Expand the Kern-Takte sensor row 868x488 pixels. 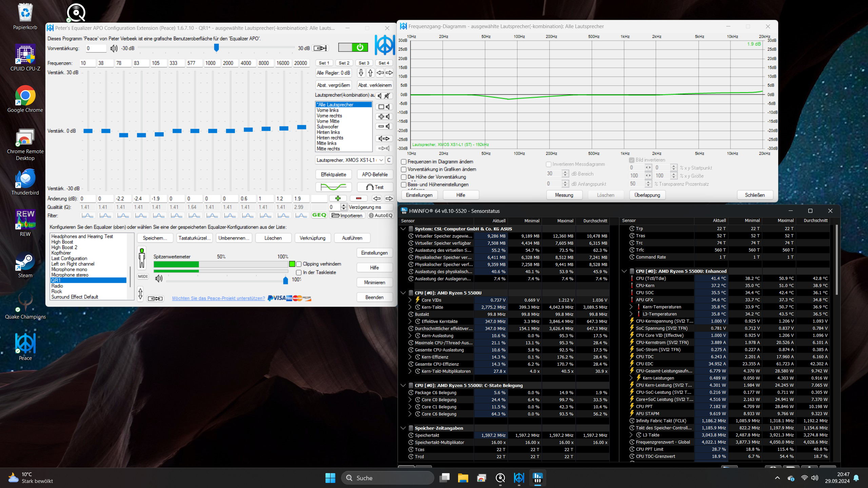[x=410, y=307]
